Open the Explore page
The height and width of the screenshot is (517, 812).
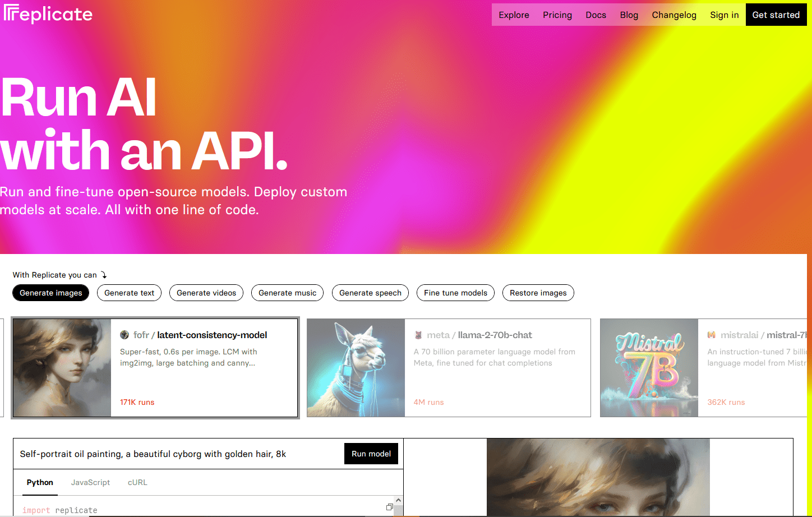[514, 15]
